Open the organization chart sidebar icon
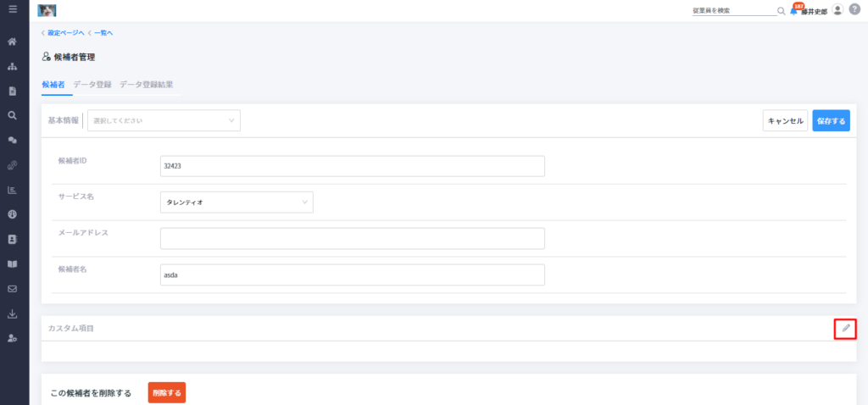Screen dimensions: 868x405 pyautogui.click(x=12, y=66)
